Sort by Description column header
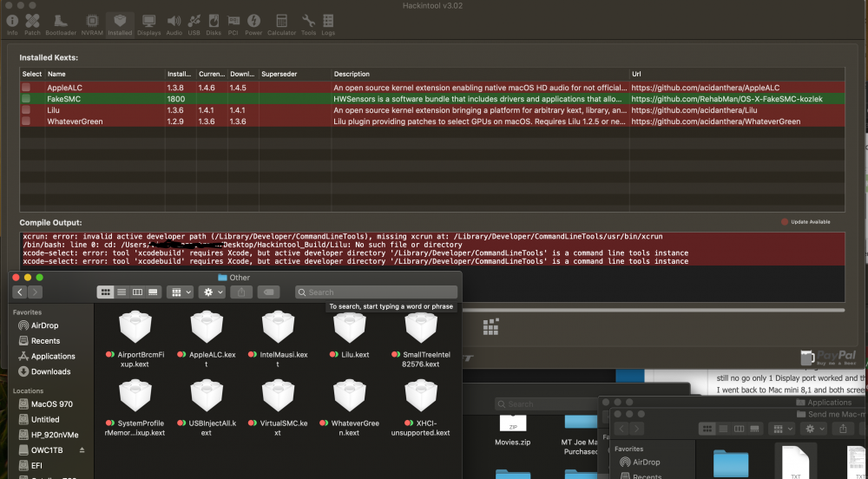The width and height of the screenshot is (868, 479). coord(480,74)
